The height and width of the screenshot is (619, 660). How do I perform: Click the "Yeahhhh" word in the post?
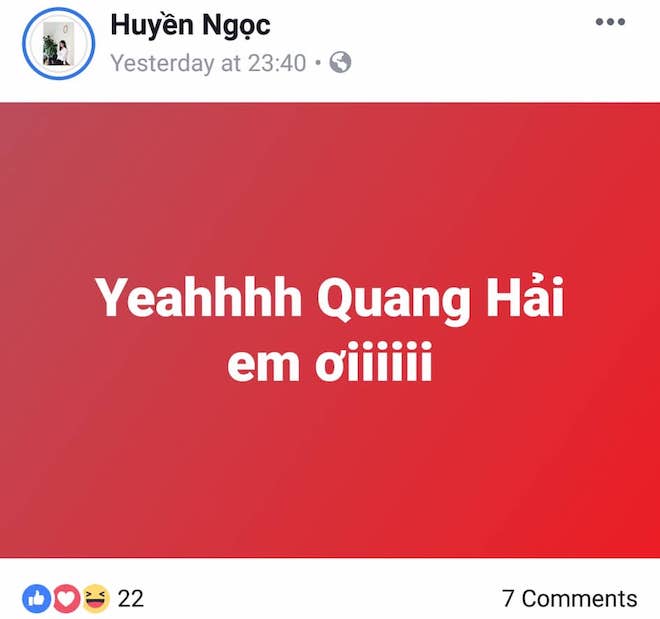point(199,298)
